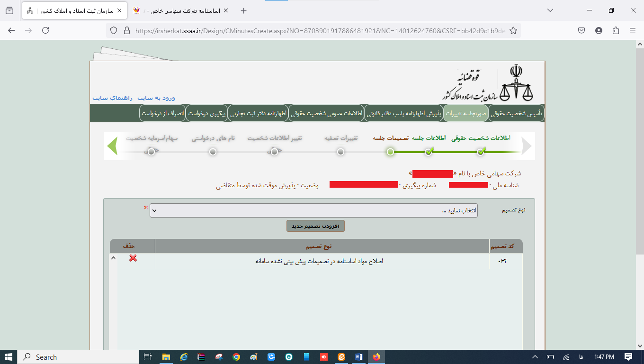Switch to the اساسنامه شرکت سهامی خاص tab
Screen dimensions: 644x364
click(x=180, y=10)
